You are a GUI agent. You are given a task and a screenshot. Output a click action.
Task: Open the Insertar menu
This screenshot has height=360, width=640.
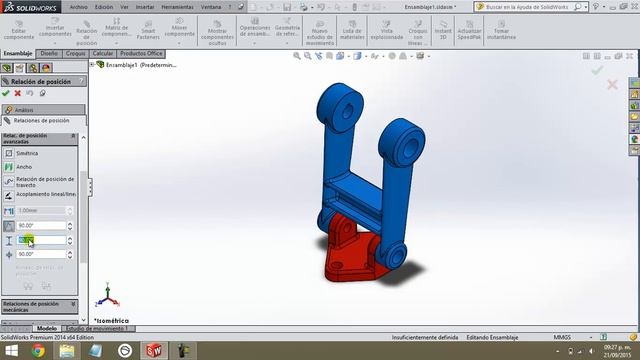pyautogui.click(x=145, y=7)
